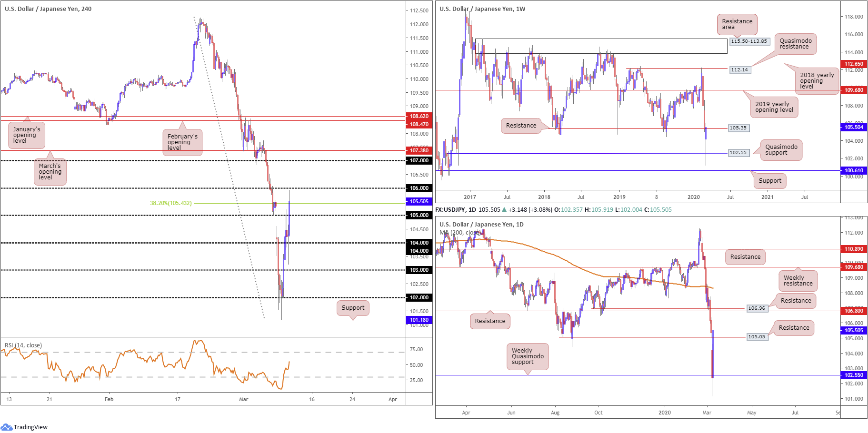This screenshot has height=433, width=868.
Task: Click the red 112.650 price axis tag
Action: coord(853,64)
